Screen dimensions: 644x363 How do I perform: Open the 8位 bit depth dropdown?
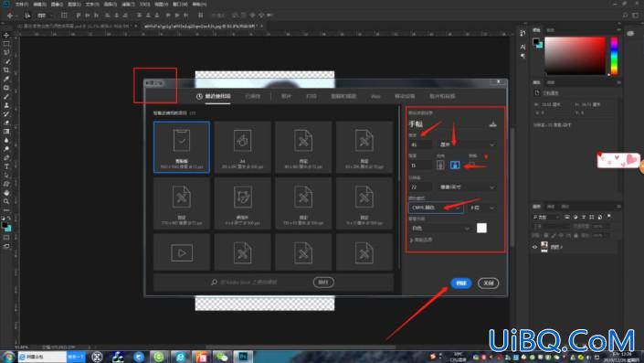(x=481, y=208)
